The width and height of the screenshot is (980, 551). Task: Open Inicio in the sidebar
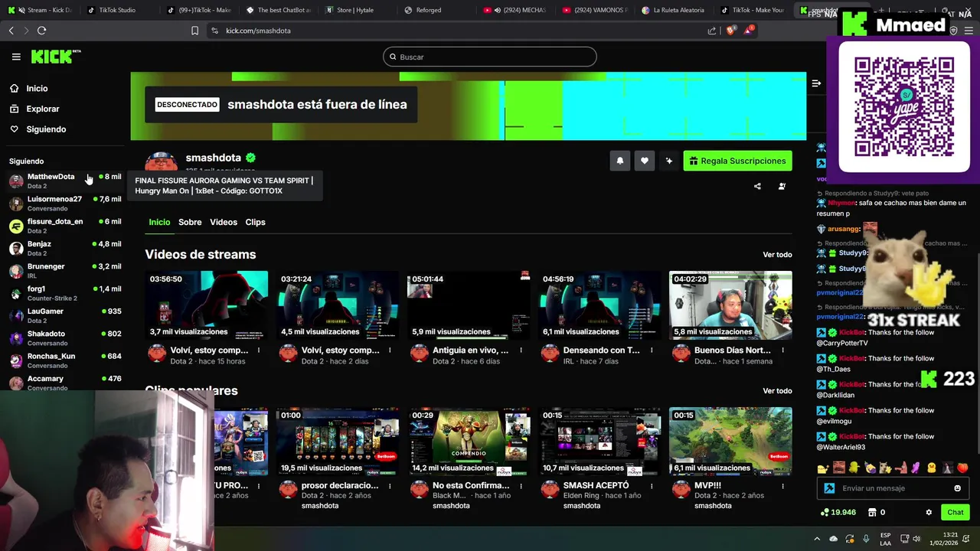37,89
